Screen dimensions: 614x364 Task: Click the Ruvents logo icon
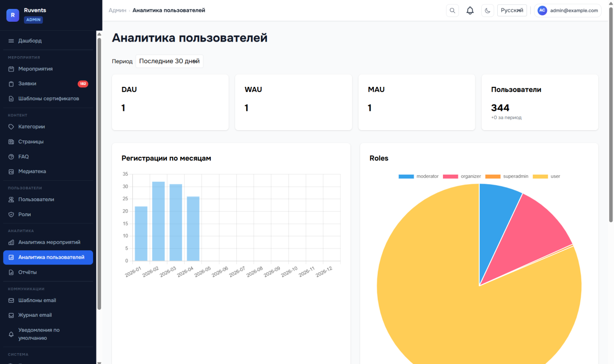click(x=12, y=15)
